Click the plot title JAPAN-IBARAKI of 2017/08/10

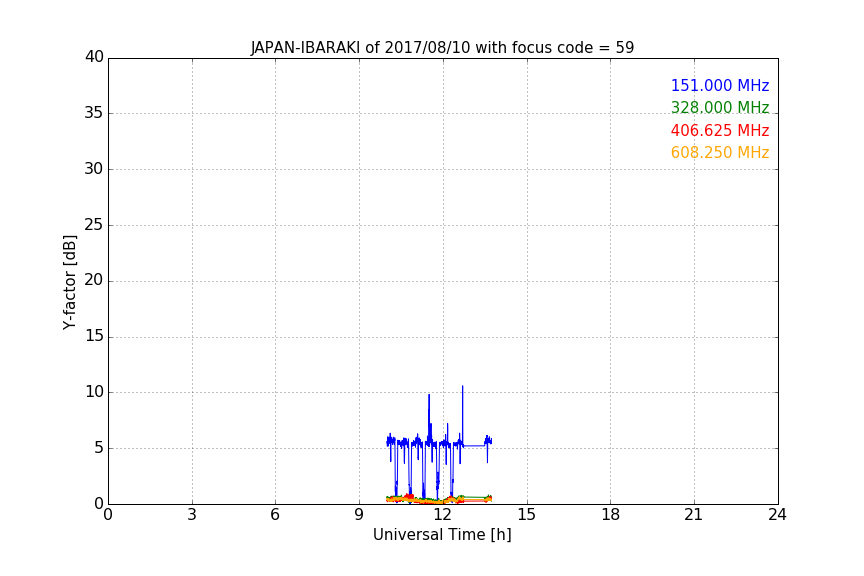(x=442, y=47)
